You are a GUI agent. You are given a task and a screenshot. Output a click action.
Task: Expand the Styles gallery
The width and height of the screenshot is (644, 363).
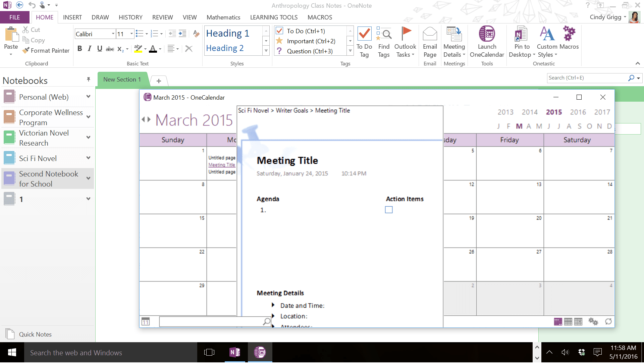tap(266, 51)
